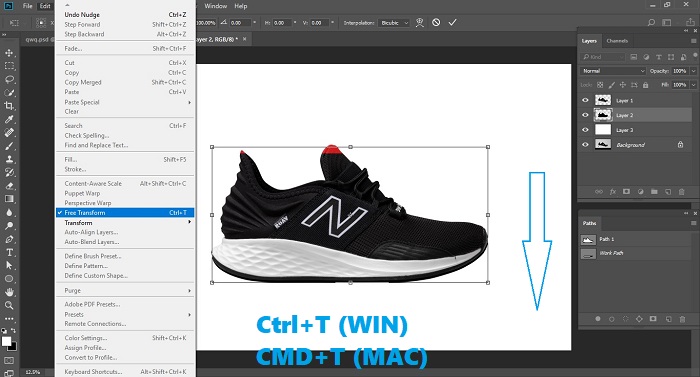Click the delete layer trash icon in Layers panel
Screen dimensions: 700x377
pyautogui.click(x=682, y=192)
